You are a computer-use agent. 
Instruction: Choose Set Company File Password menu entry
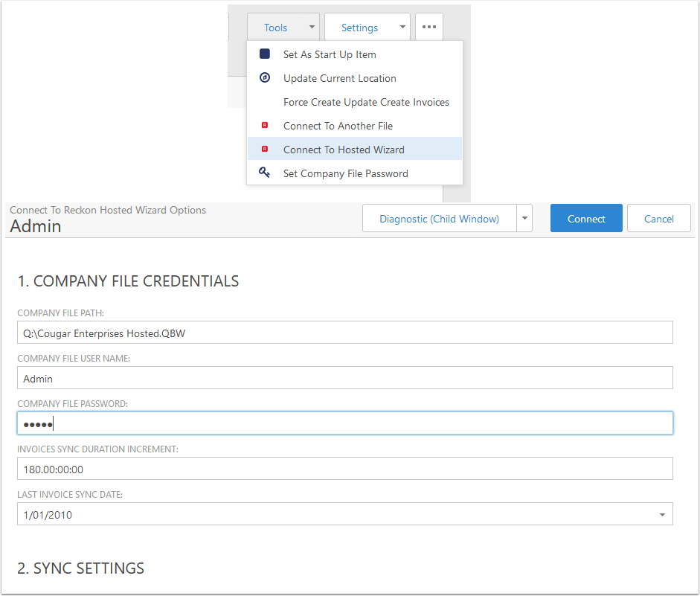coord(355,173)
